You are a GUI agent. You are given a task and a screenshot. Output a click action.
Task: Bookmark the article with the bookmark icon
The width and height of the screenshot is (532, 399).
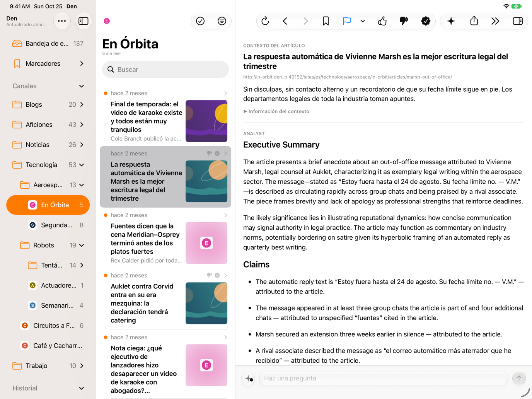click(x=326, y=21)
